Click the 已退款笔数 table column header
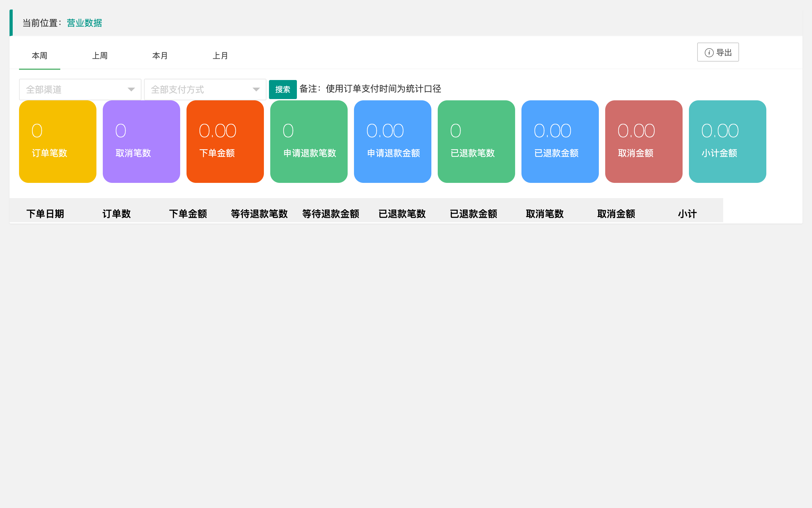 click(x=402, y=214)
